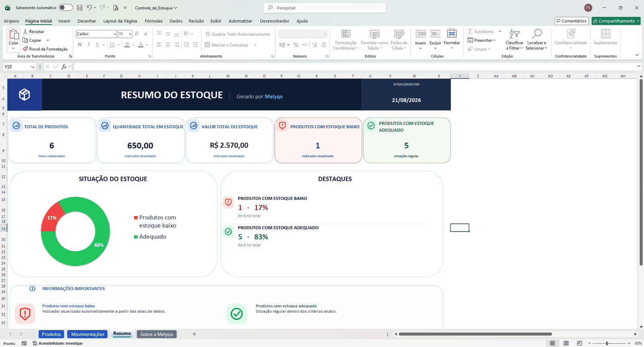Undo the last action

coord(89,8)
